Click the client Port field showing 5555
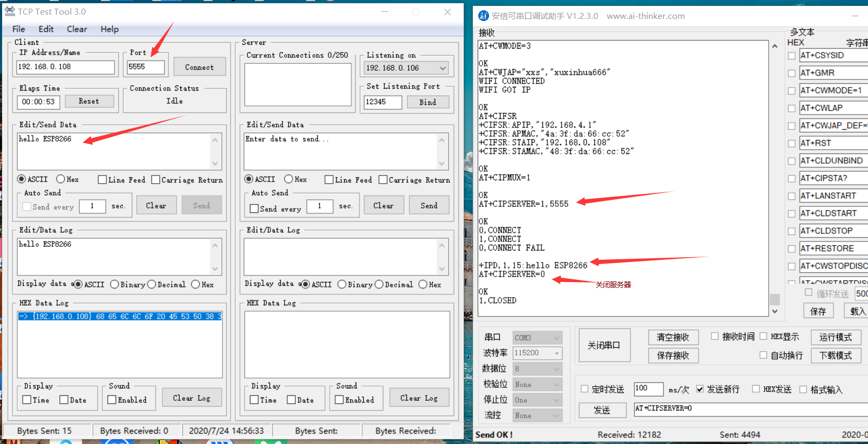868x444 pixels. pos(145,67)
